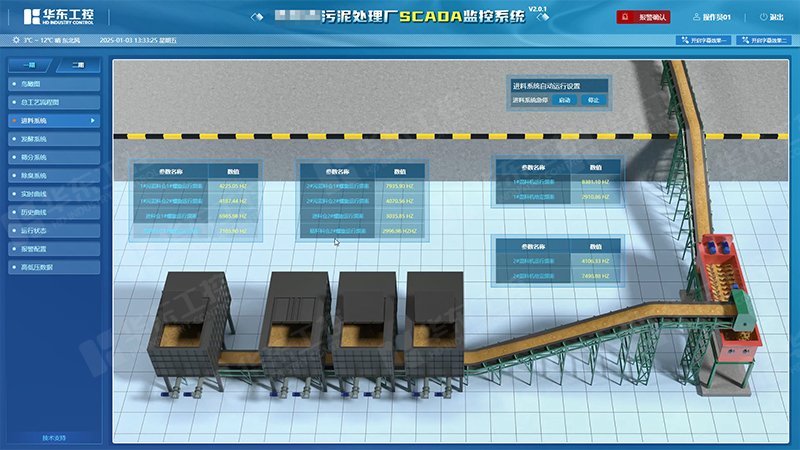800x450 pixels.
Task: Click the 技术支持 link at bottom
Action: 54,438
